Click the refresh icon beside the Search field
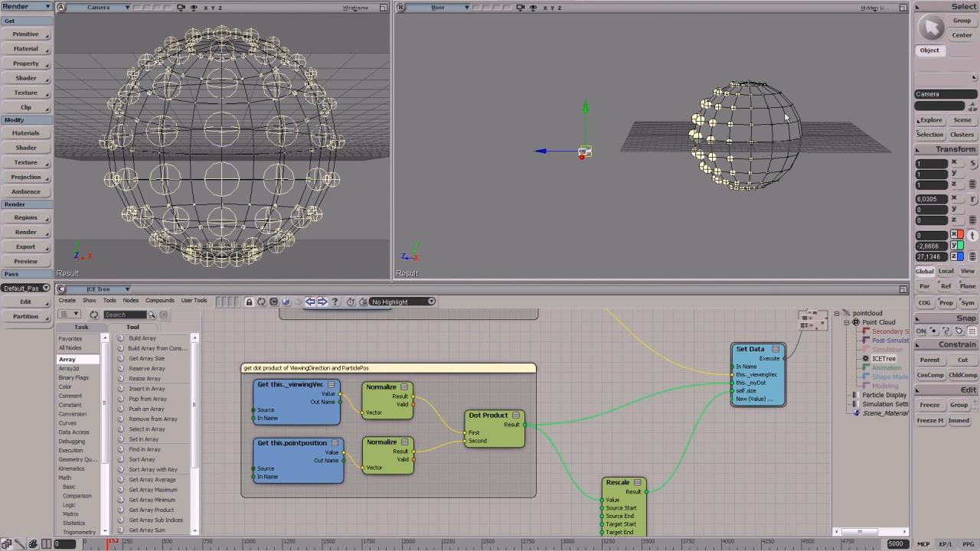980x551 pixels. point(94,315)
